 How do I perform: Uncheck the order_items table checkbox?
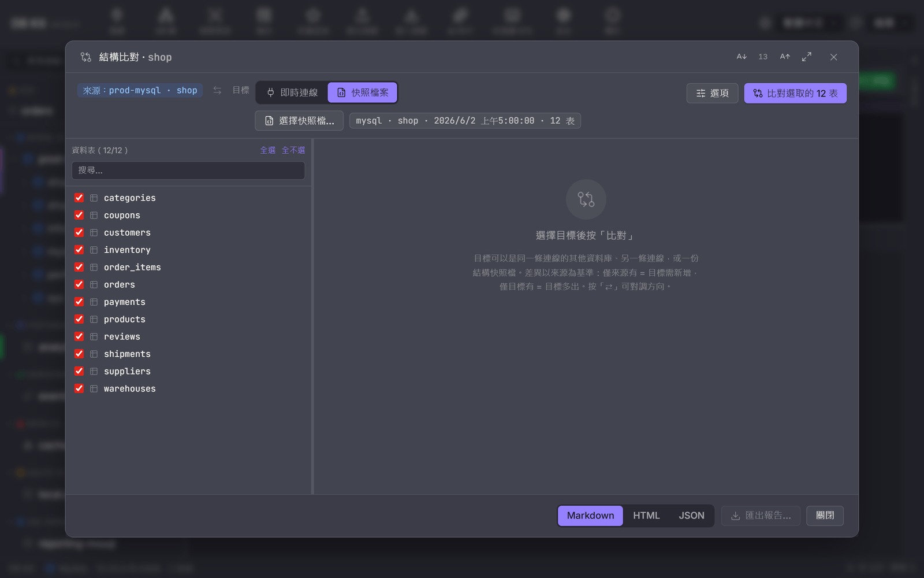[79, 267]
